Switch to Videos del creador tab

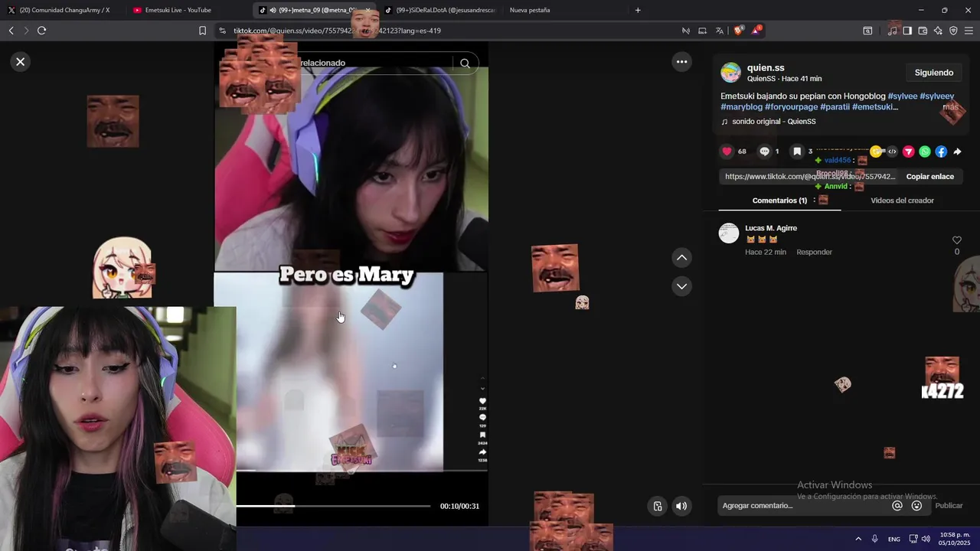[902, 201]
